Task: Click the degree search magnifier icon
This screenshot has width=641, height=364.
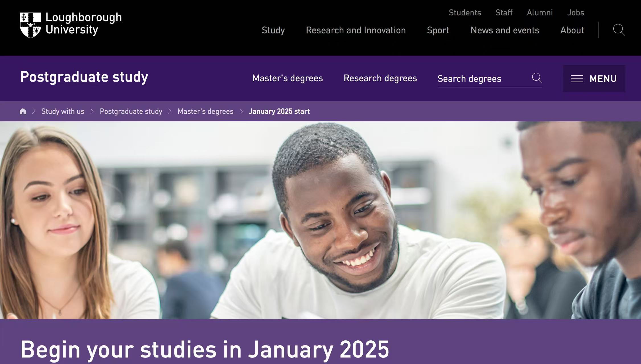Action: (537, 78)
